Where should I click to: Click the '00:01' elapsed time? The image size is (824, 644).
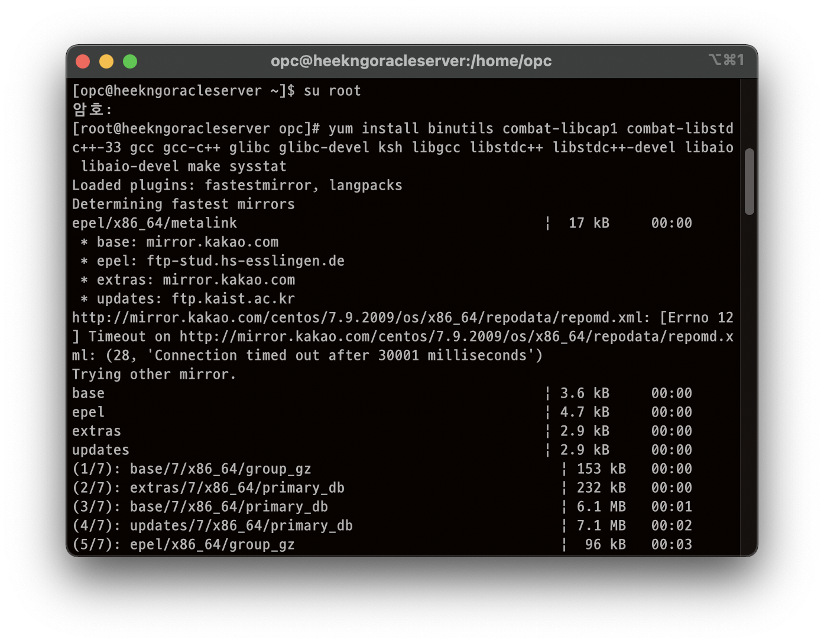[x=671, y=507]
